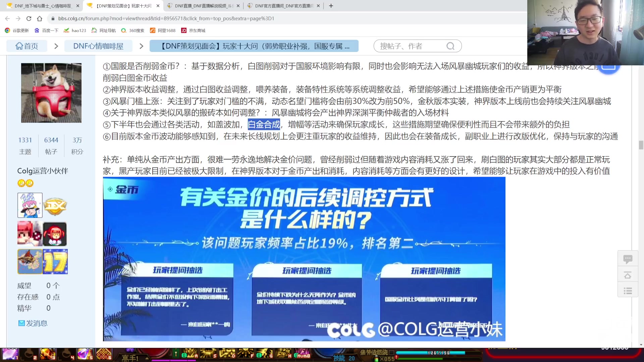The height and width of the screenshot is (362, 644).
Task: Click the map medal badge
Action: click(x=30, y=261)
